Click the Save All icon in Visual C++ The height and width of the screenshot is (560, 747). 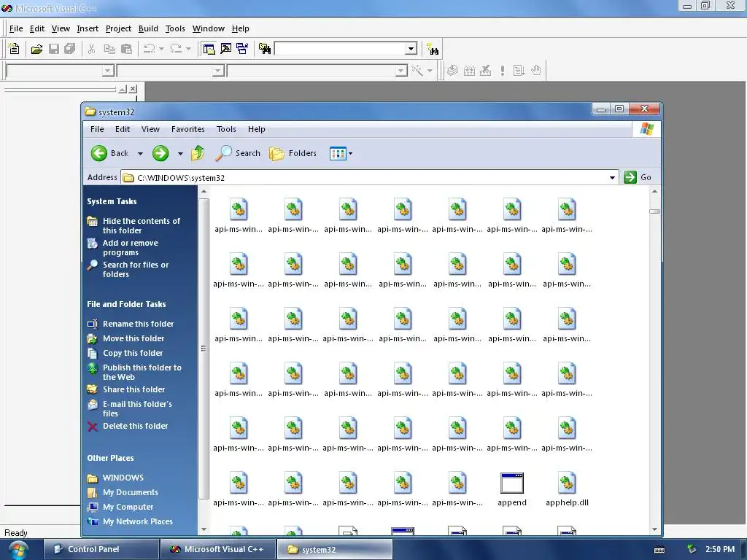[x=70, y=49]
